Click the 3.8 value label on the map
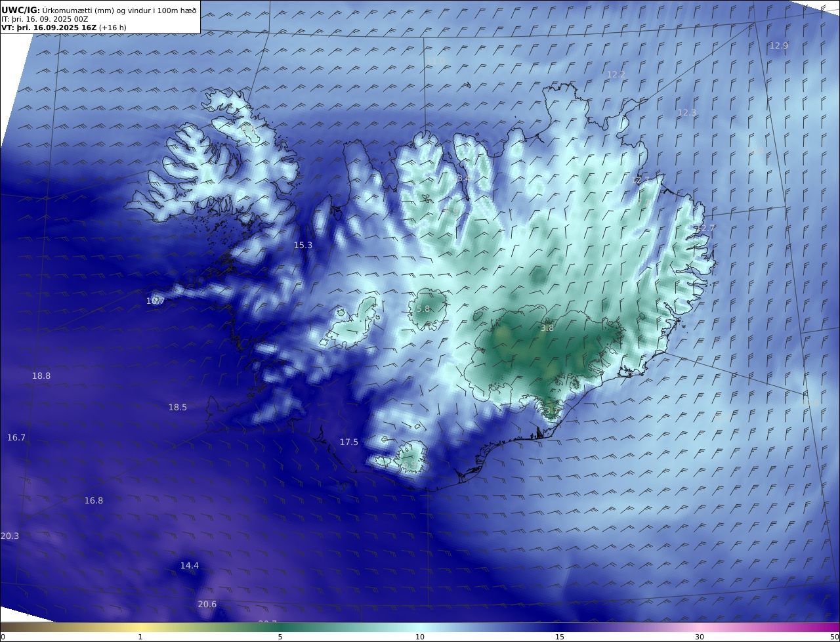 (547, 328)
